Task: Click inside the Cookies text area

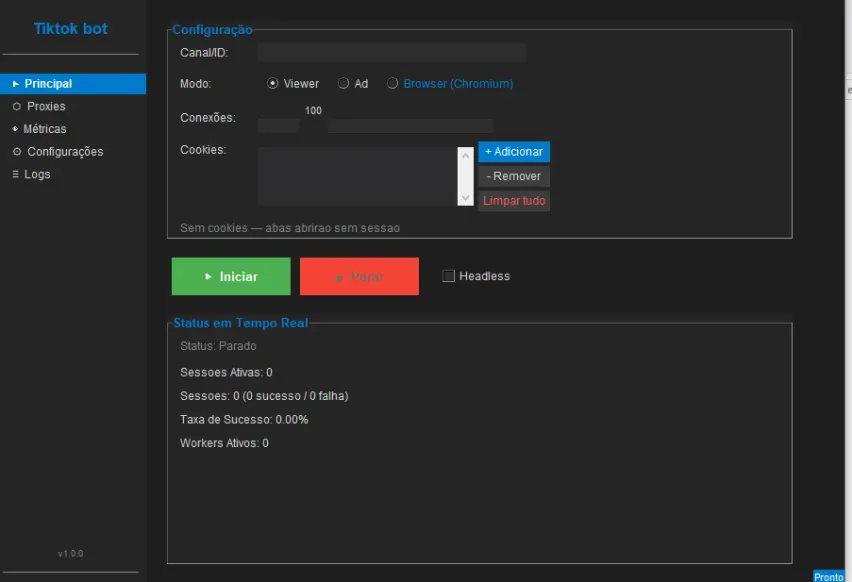Action: [x=358, y=176]
